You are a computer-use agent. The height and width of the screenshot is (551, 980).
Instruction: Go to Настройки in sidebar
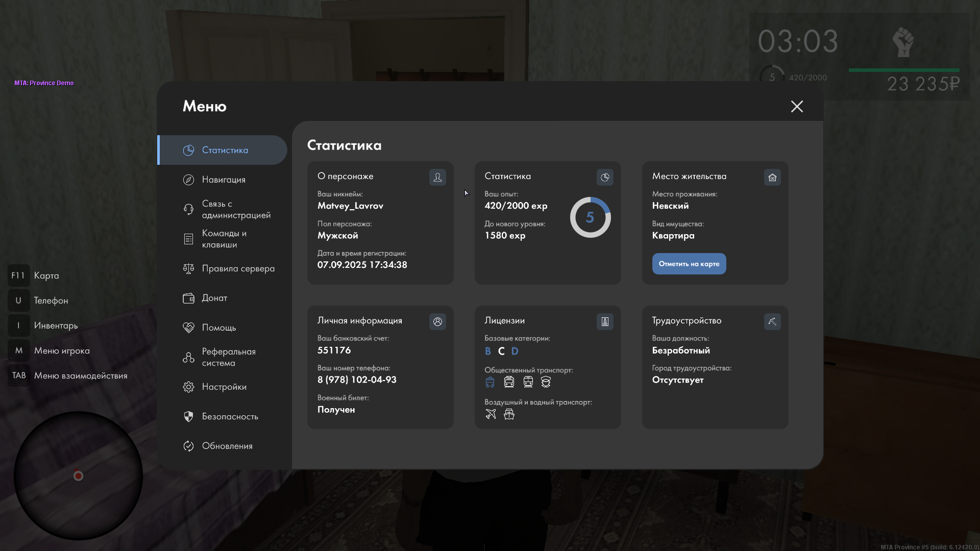[x=224, y=387]
